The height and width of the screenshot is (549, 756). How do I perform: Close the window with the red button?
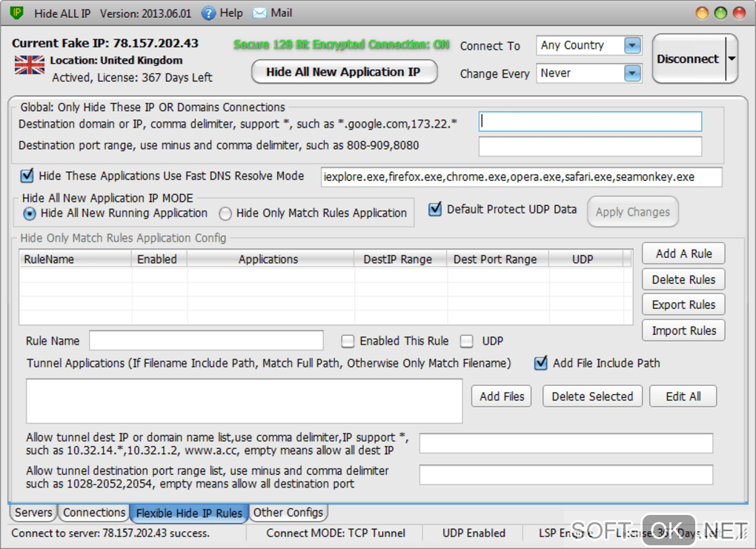click(x=739, y=13)
